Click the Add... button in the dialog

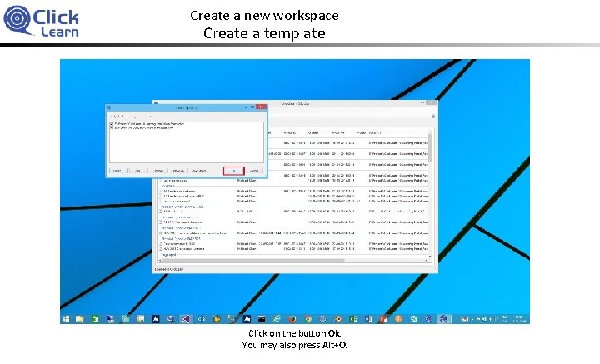pyautogui.click(x=138, y=171)
